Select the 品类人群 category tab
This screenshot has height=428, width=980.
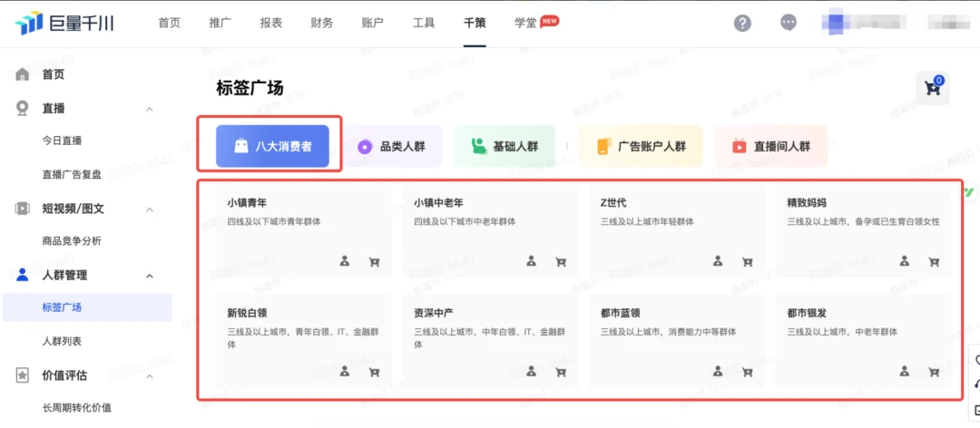(392, 146)
